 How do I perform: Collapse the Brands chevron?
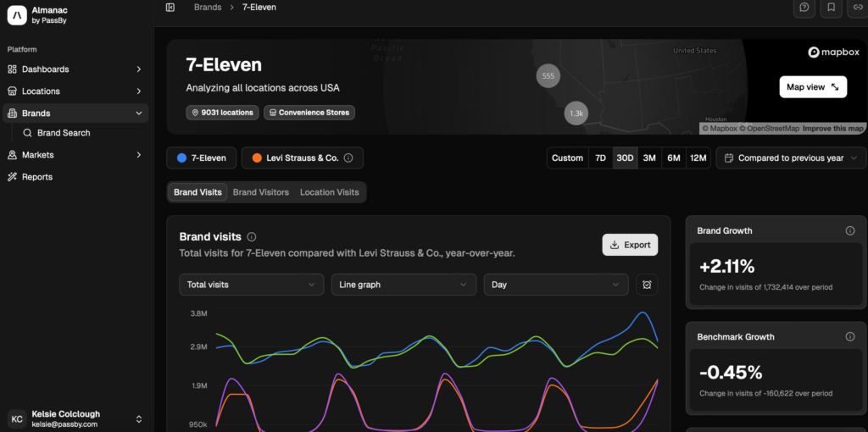tap(138, 114)
